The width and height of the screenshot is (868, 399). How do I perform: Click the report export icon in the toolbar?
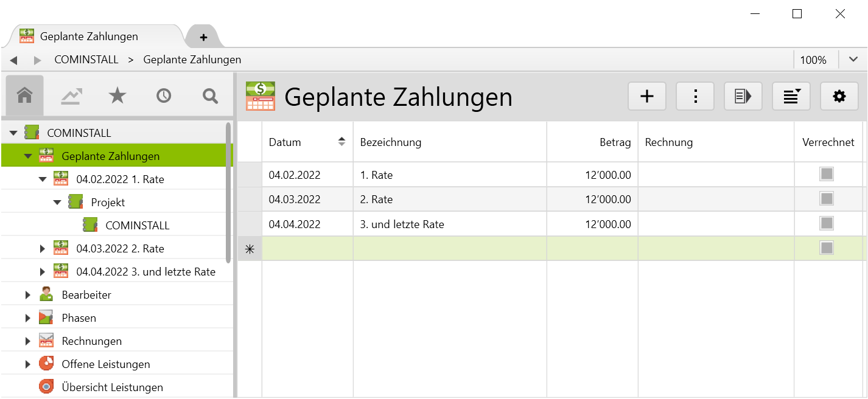(x=743, y=96)
